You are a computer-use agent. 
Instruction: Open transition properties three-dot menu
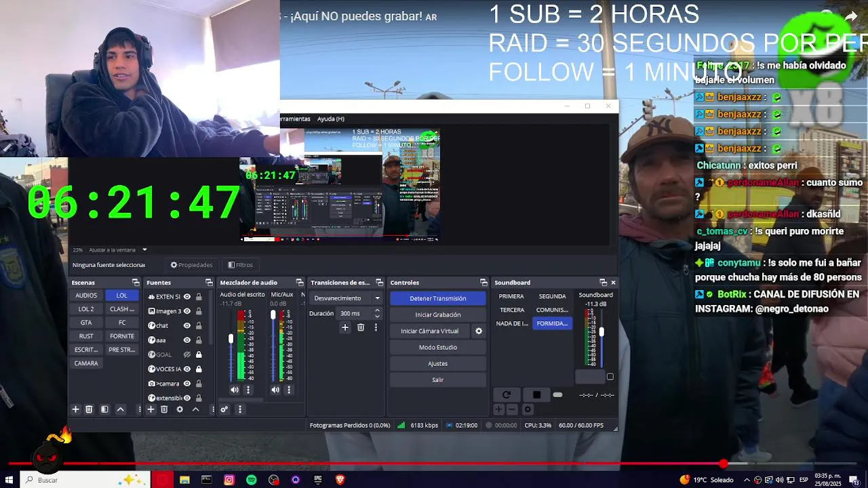pyautogui.click(x=376, y=327)
